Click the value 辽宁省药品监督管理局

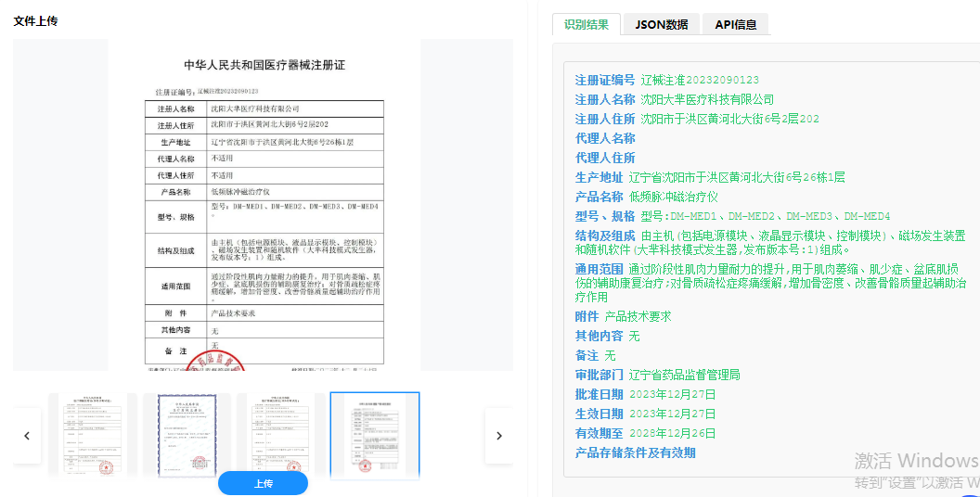point(684,375)
